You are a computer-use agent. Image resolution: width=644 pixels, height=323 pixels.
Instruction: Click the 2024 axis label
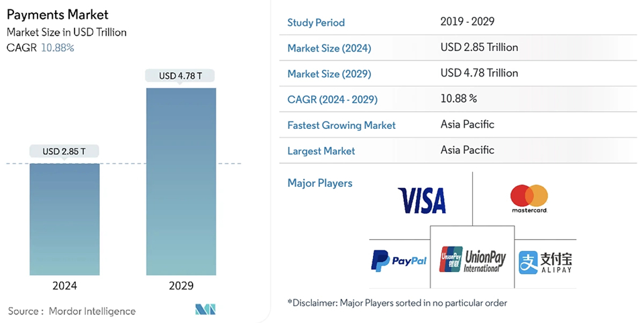[64, 285]
